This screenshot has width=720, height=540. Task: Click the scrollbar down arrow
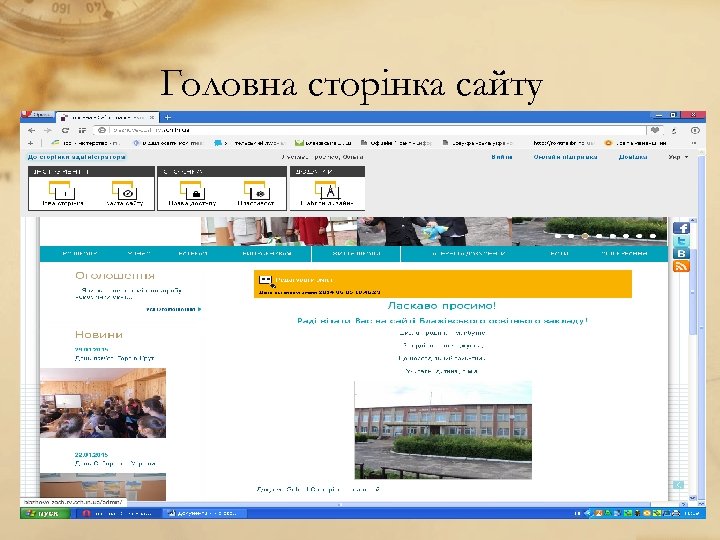coord(693,498)
